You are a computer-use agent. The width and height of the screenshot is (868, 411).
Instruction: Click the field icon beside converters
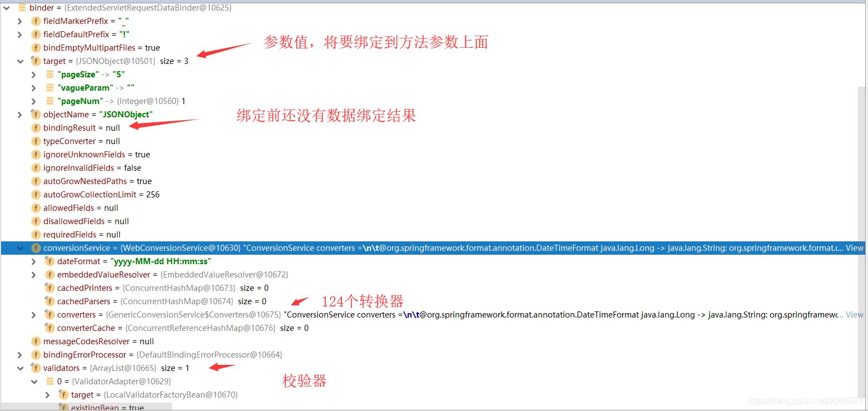click(x=49, y=315)
